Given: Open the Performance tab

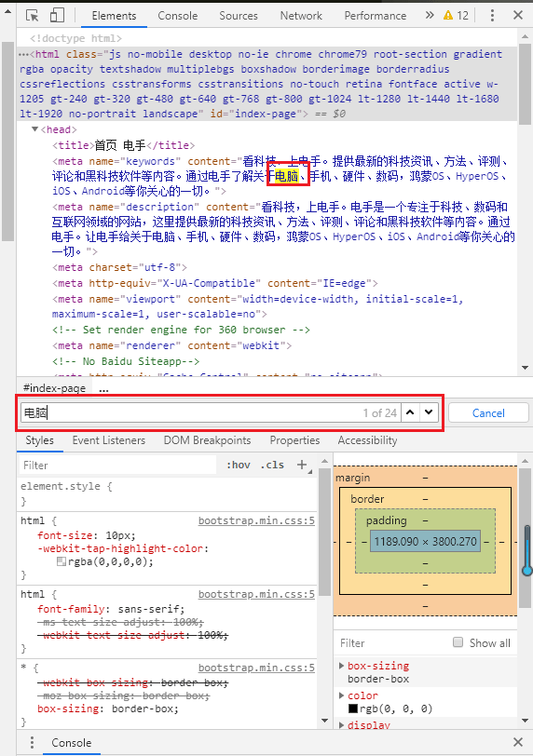Looking at the screenshot, I should coord(376,16).
